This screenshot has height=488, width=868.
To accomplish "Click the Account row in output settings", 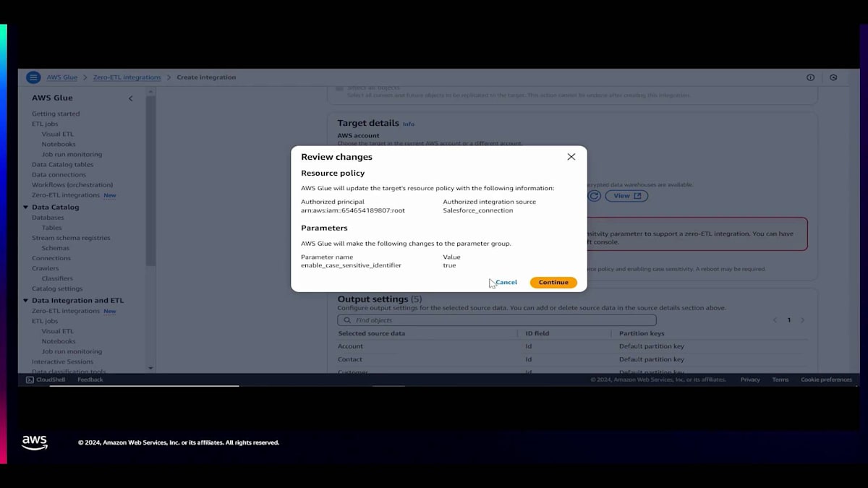I will coord(572,346).
